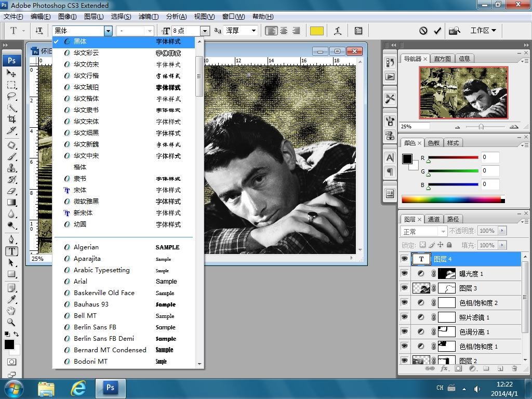This screenshot has height=399, width=532.
Task: Select the Move tool
Action: tap(11, 73)
